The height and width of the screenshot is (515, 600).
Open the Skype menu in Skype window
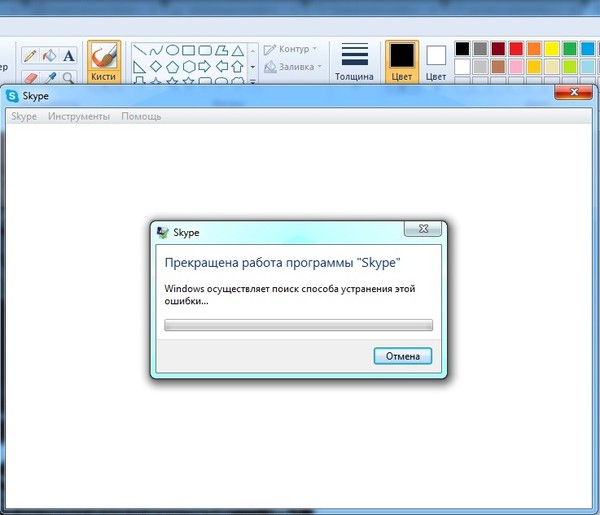24,116
